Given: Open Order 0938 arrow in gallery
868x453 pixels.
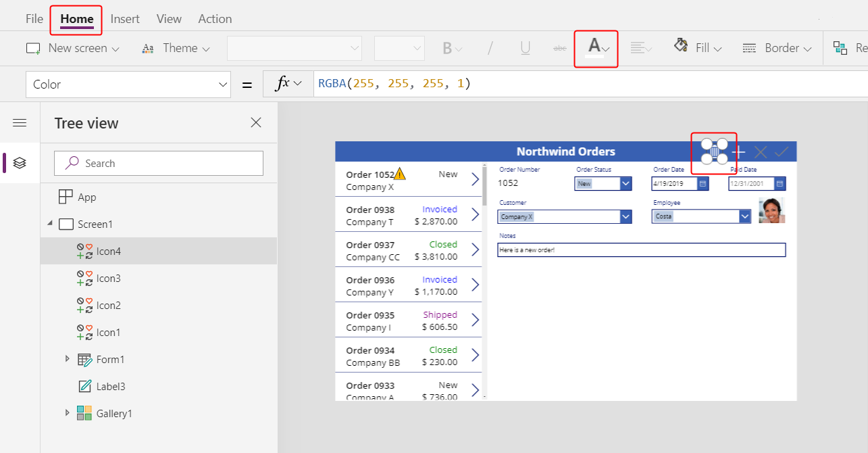Looking at the screenshot, I should [475, 214].
